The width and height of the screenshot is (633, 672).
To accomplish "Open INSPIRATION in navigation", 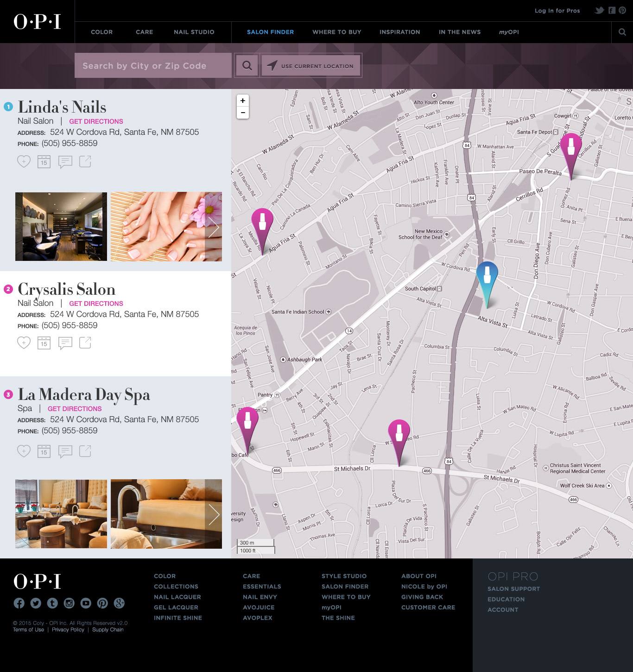I will [400, 32].
